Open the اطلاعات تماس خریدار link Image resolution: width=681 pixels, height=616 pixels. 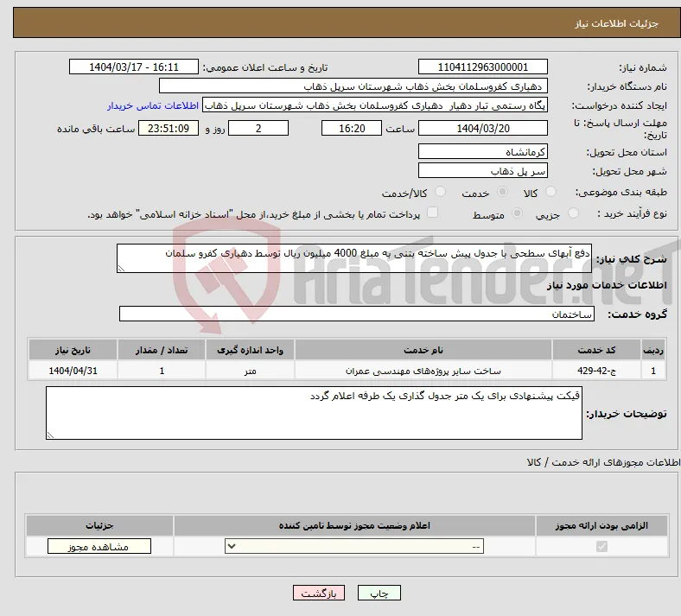point(153,105)
